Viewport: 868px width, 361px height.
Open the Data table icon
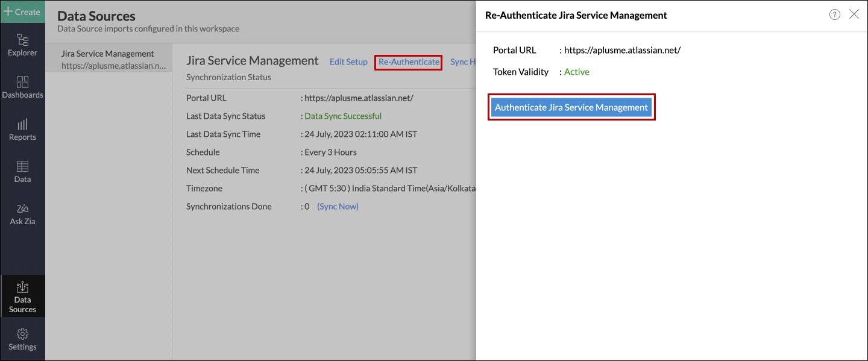point(22,172)
